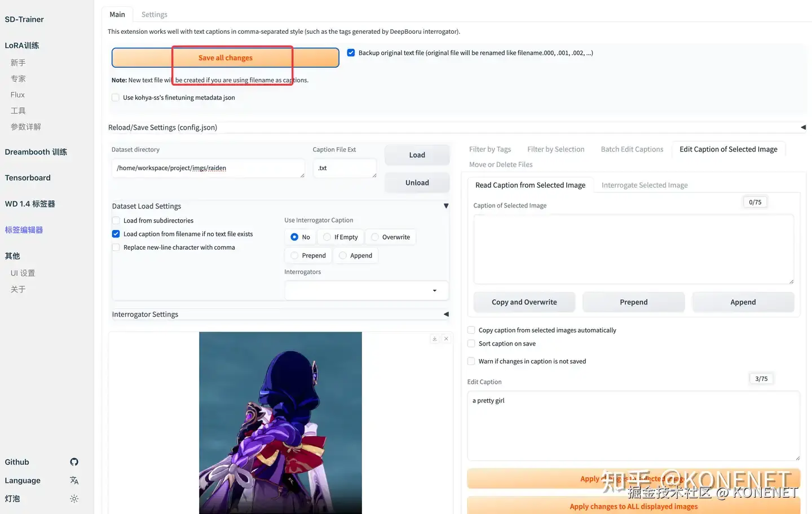This screenshot has width=812, height=514.
Task: Enable Warn if changes in caption not saved
Action: click(x=471, y=361)
